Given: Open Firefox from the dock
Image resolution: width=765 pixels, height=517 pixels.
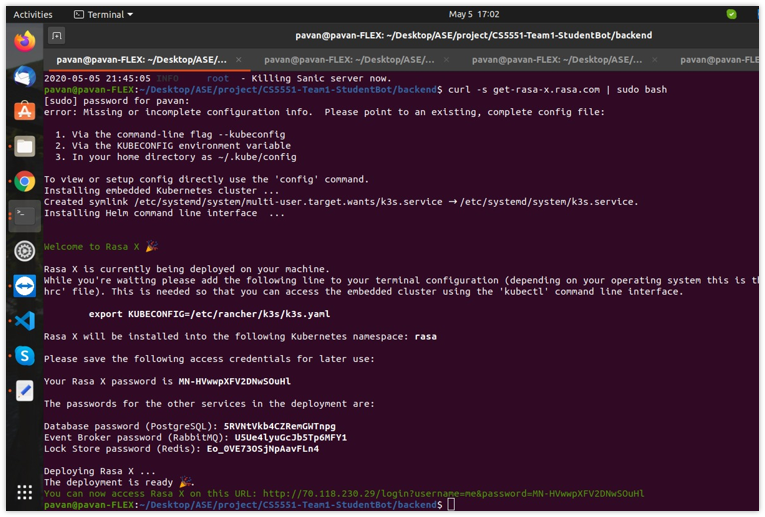Looking at the screenshot, I should pos(24,41).
